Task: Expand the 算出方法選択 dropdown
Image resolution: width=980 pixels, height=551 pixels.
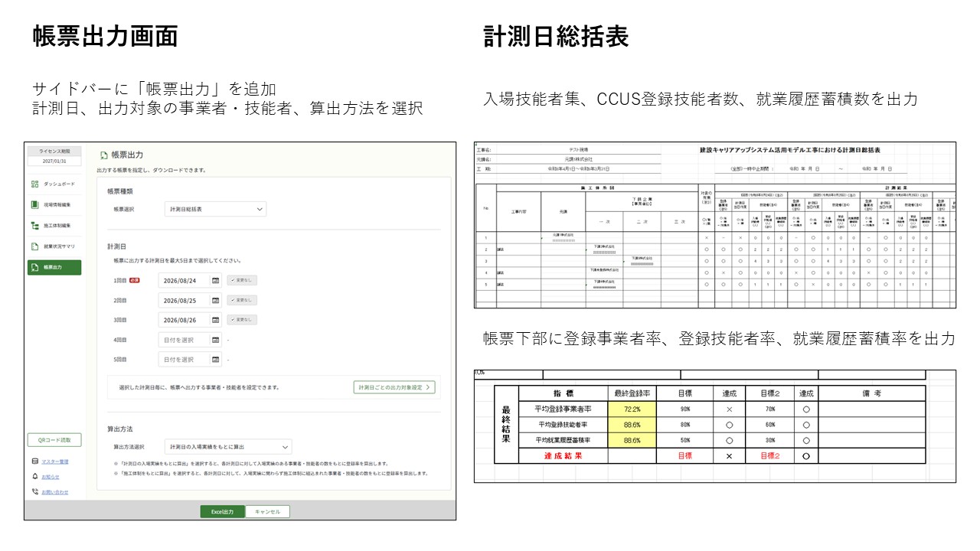Action: pos(228,447)
